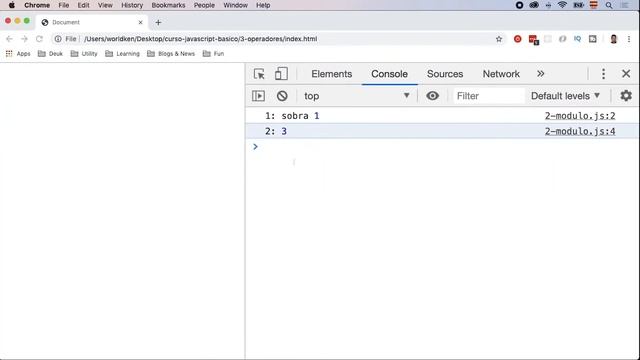Open Console settings gear
Screen dimensions: 640x360
[x=626, y=96]
